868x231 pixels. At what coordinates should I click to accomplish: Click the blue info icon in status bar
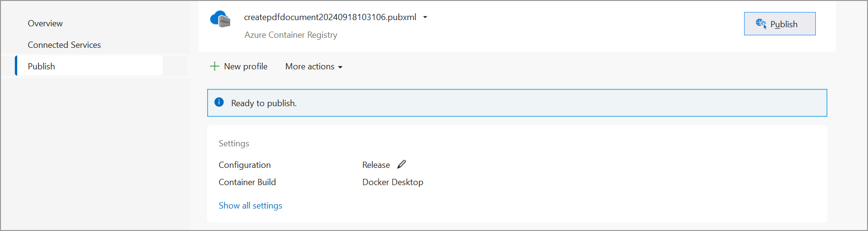219,102
